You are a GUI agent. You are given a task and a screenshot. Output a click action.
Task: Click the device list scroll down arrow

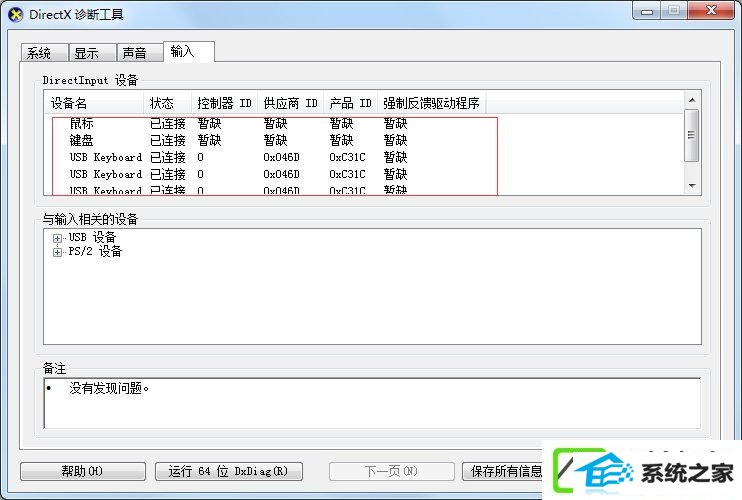tap(692, 186)
